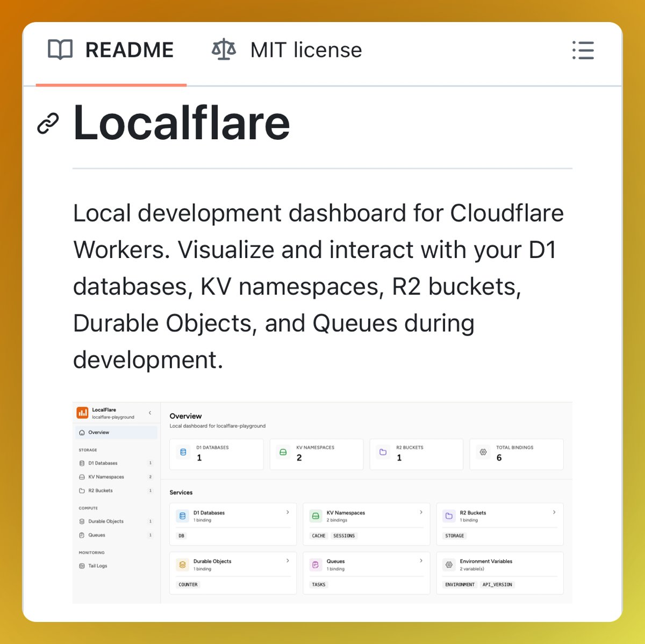Click the D1 Databases sidebar icon
This screenshot has width=645, height=644.
pos(82,463)
